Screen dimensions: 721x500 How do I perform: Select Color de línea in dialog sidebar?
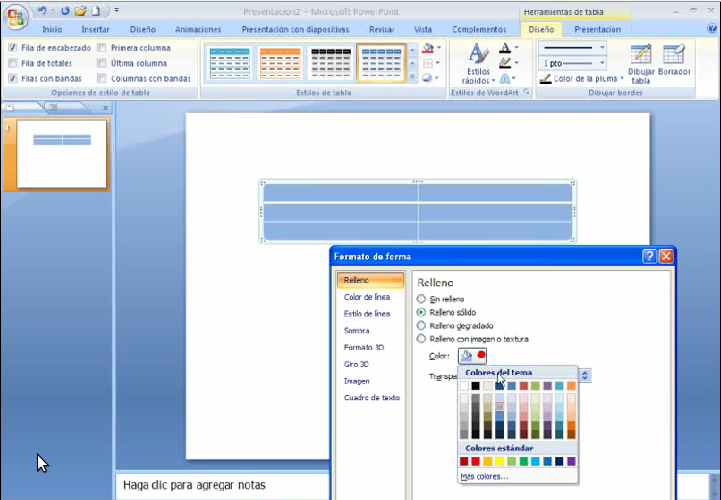[366, 297]
